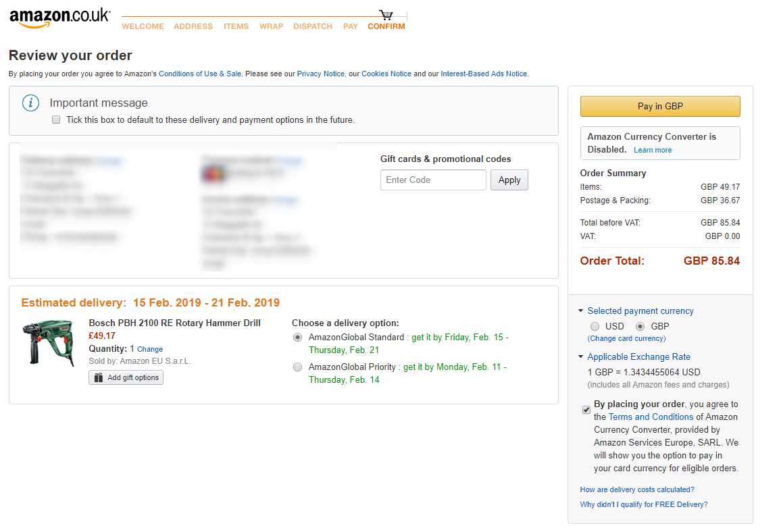
Task: Click the shopping cart progress icon
Action: pyautogui.click(x=386, y=15)
